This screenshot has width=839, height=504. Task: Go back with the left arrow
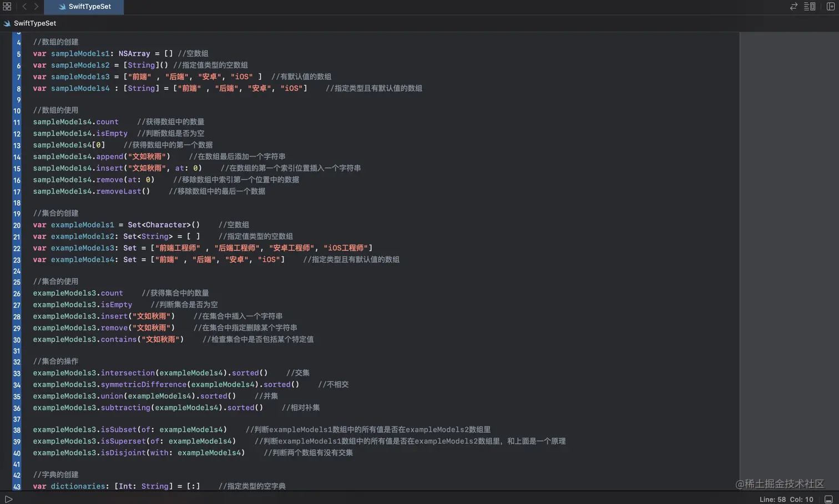[x=24, y=7]
